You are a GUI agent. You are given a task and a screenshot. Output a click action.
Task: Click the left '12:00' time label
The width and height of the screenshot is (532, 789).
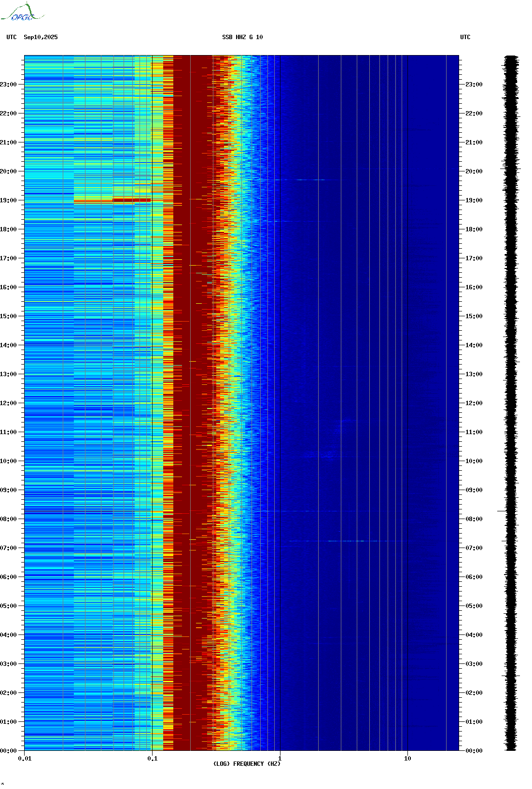click(8, 403)
